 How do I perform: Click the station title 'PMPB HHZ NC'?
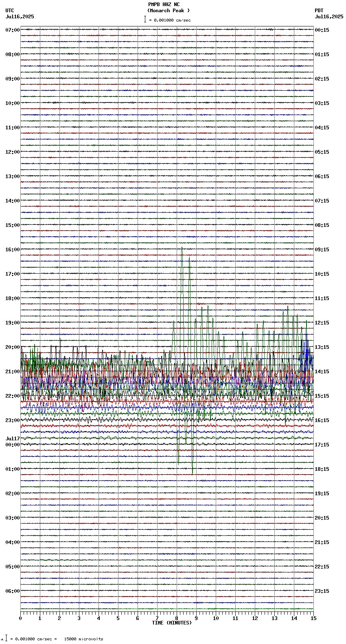point(164,4)
